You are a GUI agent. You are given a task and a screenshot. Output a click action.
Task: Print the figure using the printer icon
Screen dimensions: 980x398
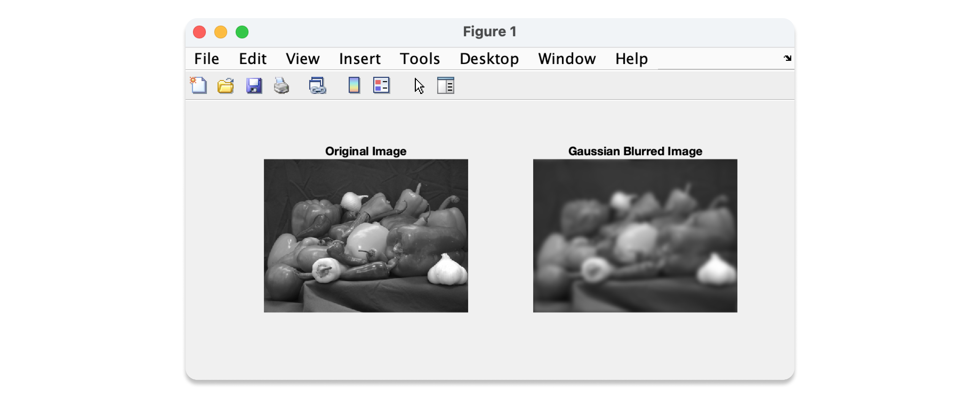click(x=282, y=85)
